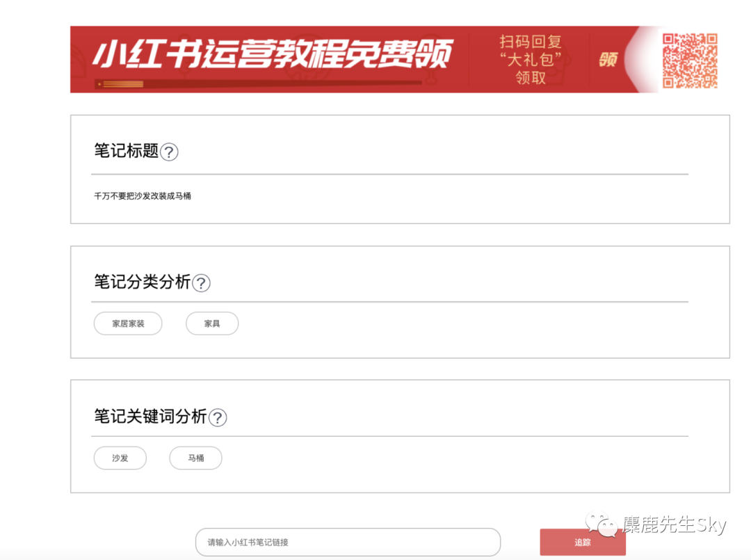
Task: Click the note title 千万不要把沙发改装成马桶
Action: 143,195
